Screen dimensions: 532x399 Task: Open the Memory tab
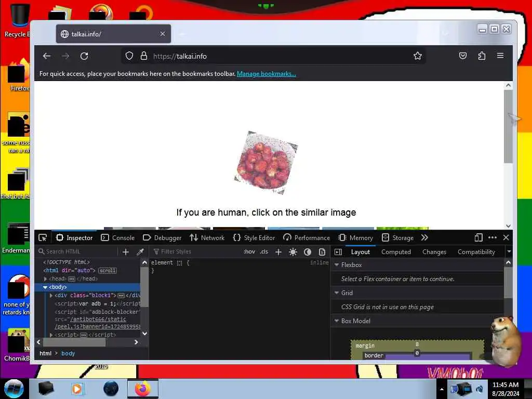355,237
